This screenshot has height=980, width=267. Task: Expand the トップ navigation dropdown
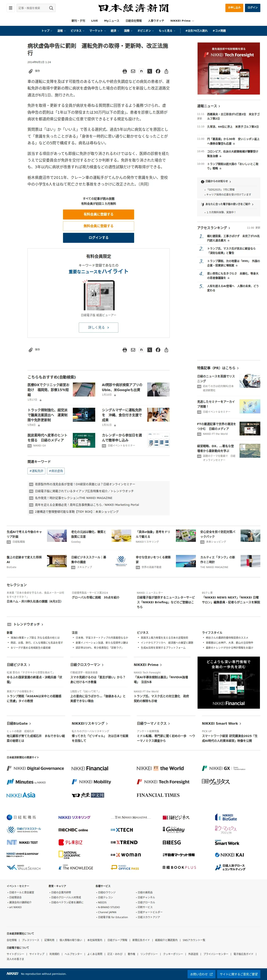47,31
